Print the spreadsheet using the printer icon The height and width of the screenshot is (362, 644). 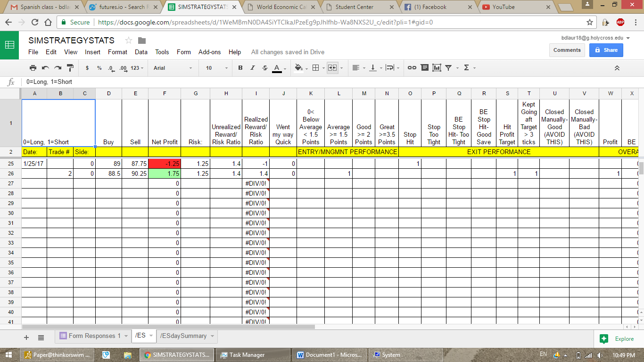[x=33, y=68]
